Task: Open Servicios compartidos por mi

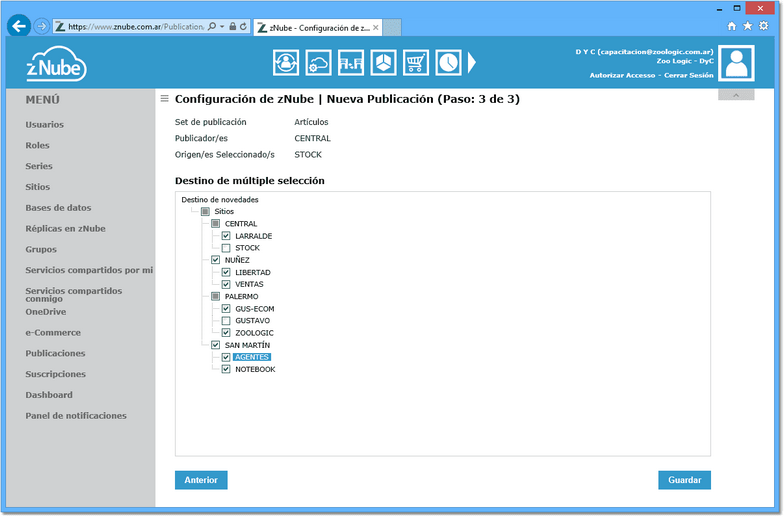Action: pos(89,270)
